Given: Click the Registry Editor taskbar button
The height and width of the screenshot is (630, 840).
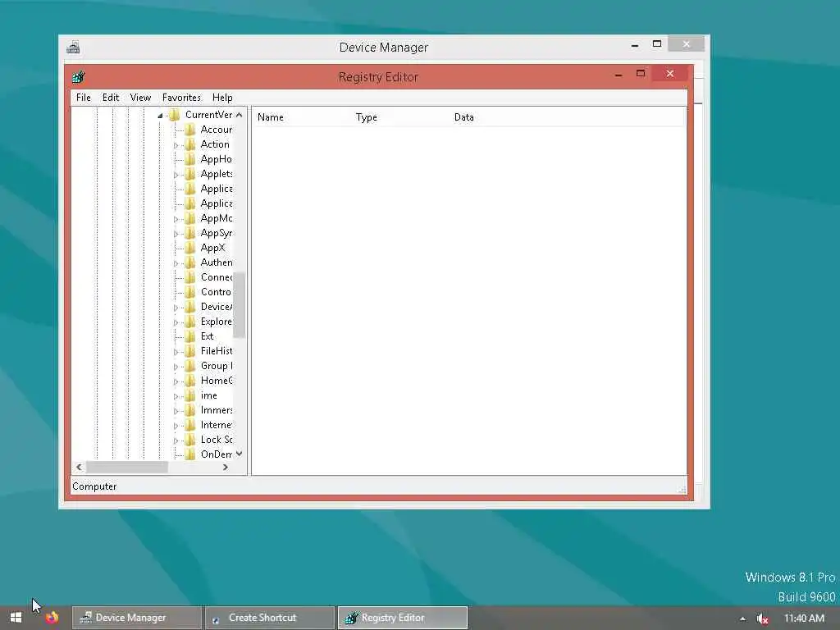Looking at the screenshot, I should click(x=402, y=618).
